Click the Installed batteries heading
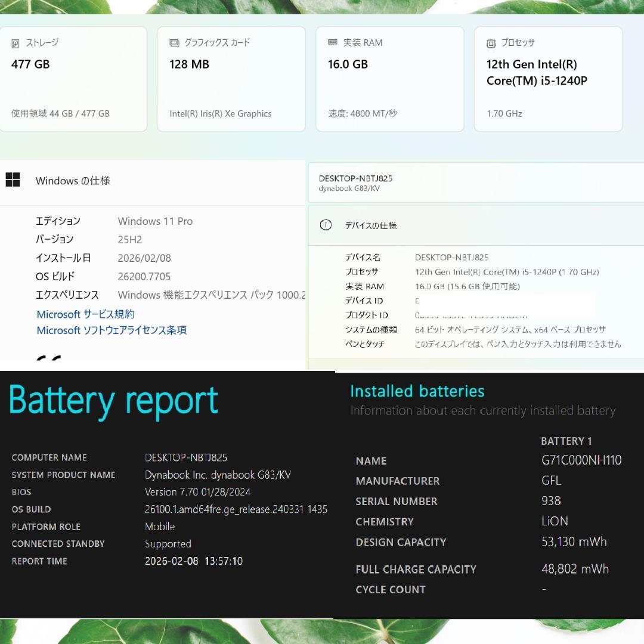Viewport: 644px width, 644px height. point(417,391)
